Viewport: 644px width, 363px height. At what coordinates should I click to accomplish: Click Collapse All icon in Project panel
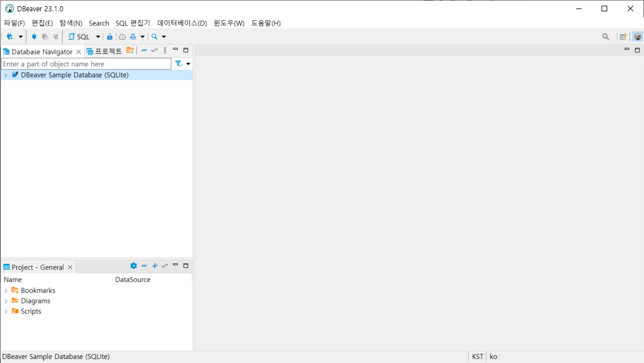144,266
